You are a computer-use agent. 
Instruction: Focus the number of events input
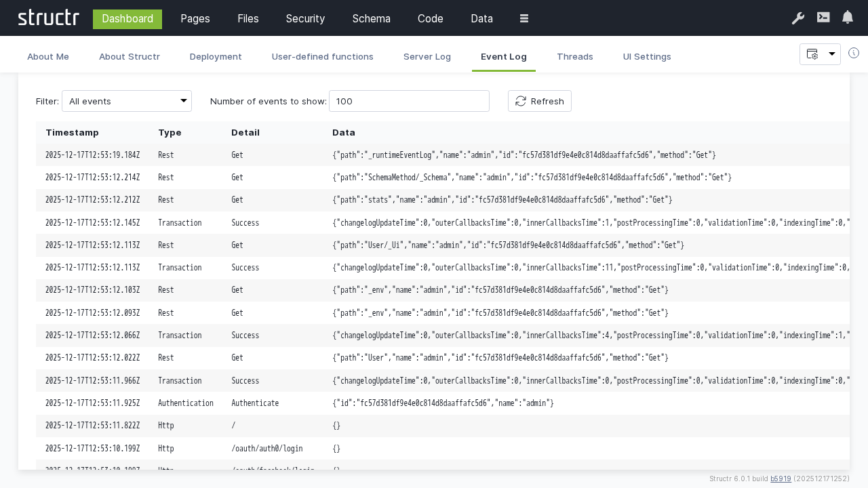coord(409,101)
